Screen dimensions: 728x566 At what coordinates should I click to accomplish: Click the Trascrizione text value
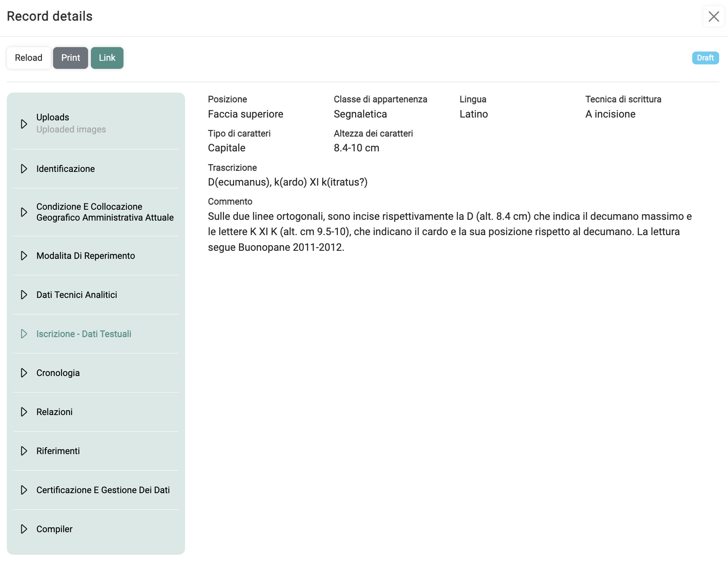288,182
